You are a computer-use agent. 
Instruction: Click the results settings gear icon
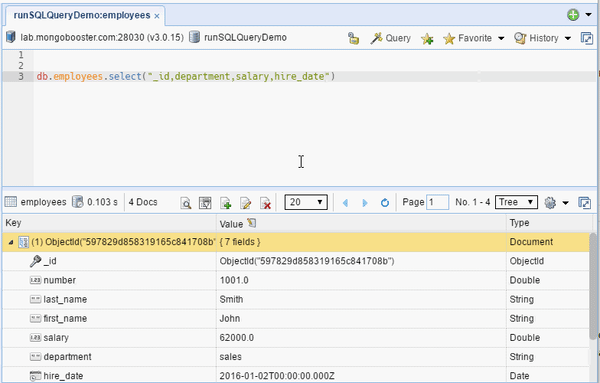pos(550,203)
